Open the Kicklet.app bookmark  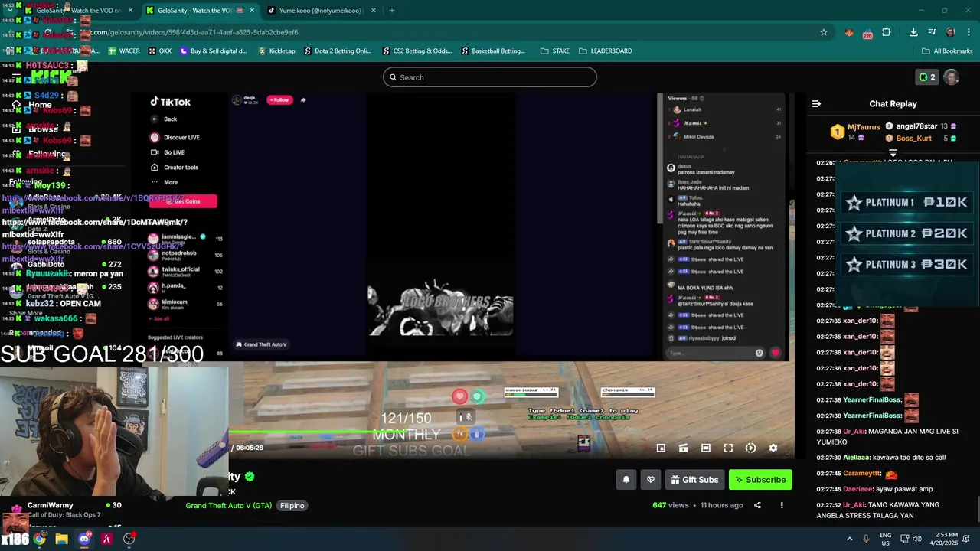pyautogui.click(x=276, y=51)
